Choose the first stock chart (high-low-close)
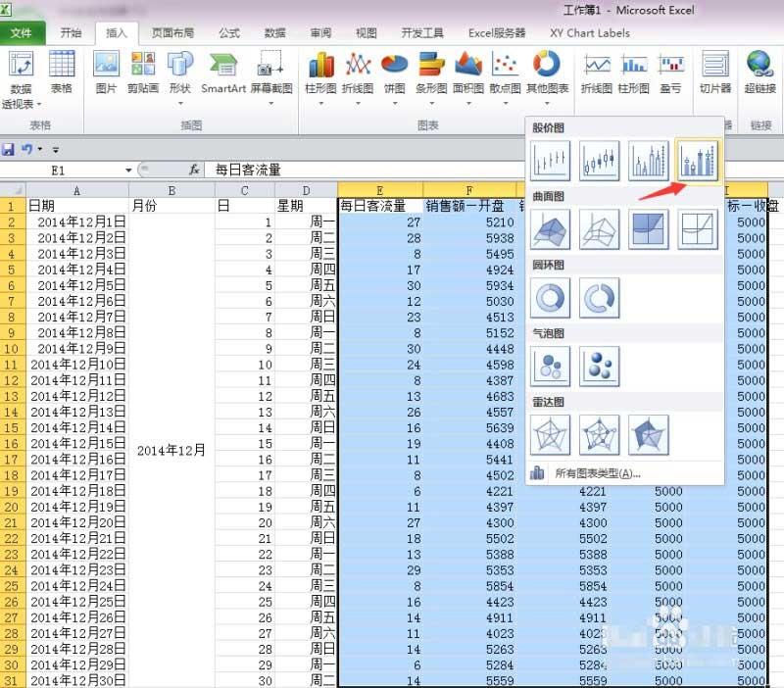The height and width of the screenshot is (688, 784). [x=550, y=160]
